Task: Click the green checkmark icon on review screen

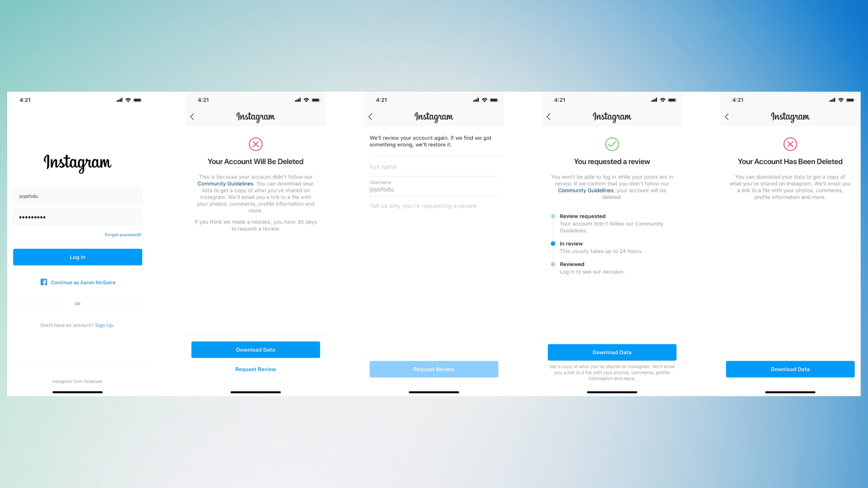Action: pyautogui.click(x=612, y=144)
